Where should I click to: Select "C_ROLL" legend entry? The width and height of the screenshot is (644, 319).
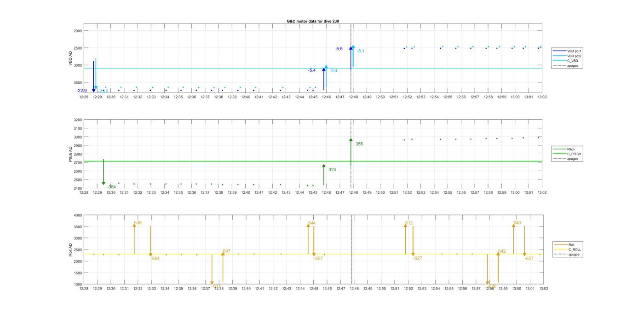click(x=575, y=249)
